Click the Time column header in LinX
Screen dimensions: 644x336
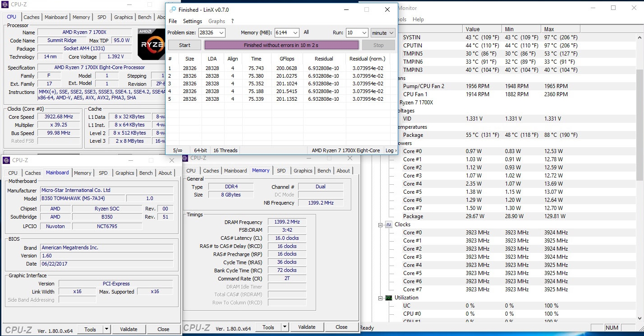(256, 59)
